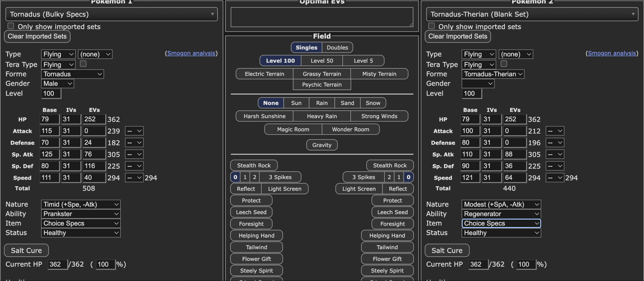This screenshot has width=644, height=281.
Task: Toggle Leech Seed on Pokemon 1's side
Action: [251, 212]
